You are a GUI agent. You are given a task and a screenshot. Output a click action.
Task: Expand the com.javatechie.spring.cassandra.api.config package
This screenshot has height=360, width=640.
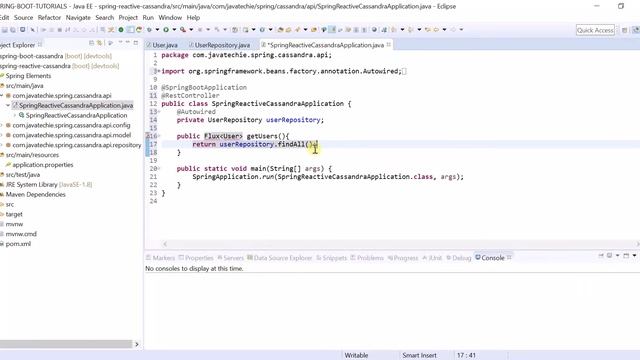(2, 125)
